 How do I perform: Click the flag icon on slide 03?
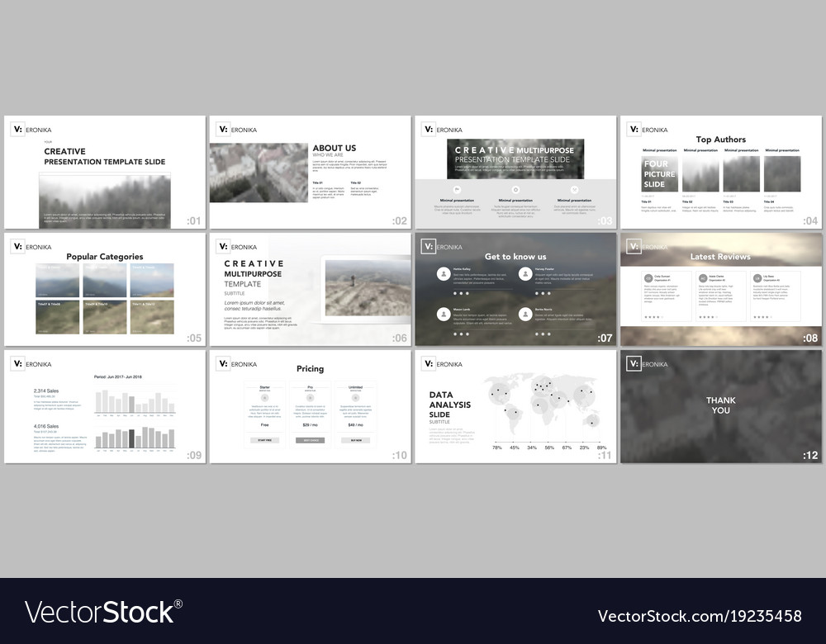coord(458,190)
